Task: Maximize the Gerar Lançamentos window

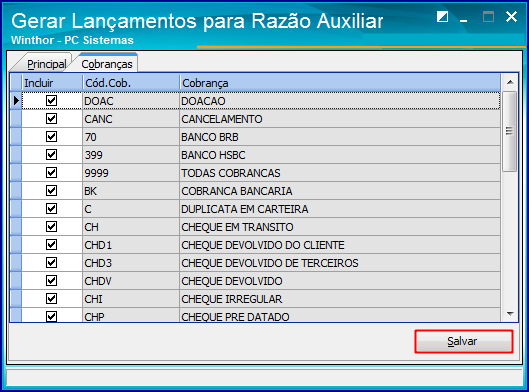Action: click(x=488, y=17)
